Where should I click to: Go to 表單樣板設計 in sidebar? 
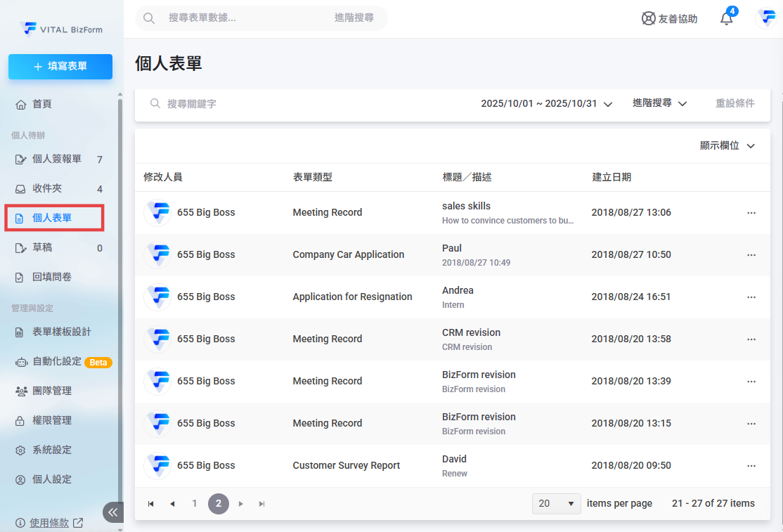[x=62, y=332]
